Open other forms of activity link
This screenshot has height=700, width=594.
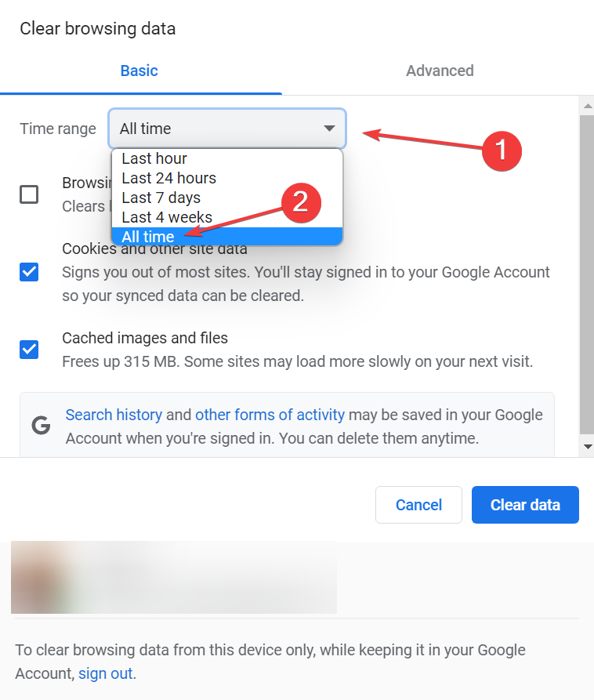(270, 415)
